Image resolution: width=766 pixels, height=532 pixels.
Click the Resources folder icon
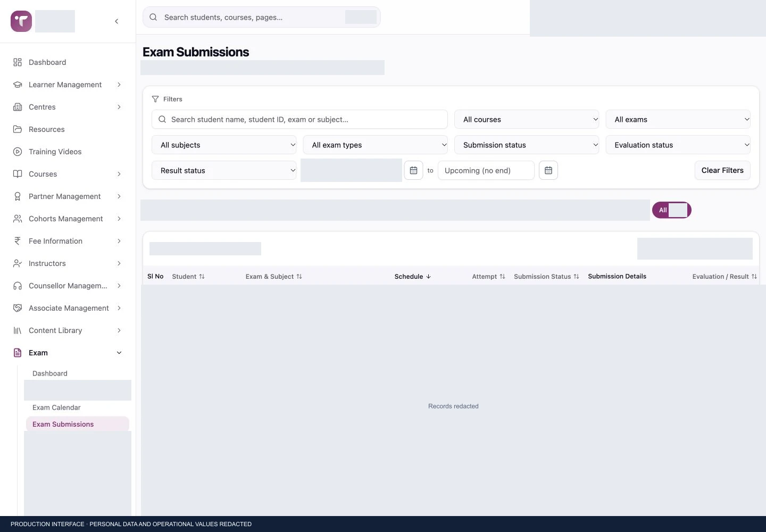18,129
